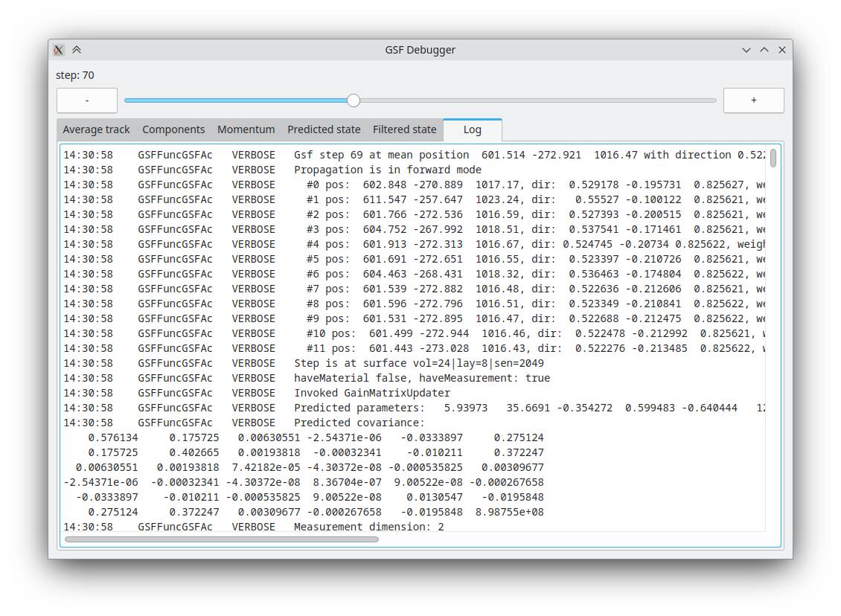Screen dimensions: 841x616
Task: Click the 'GSF Debugger' window title
Action: 420,50
